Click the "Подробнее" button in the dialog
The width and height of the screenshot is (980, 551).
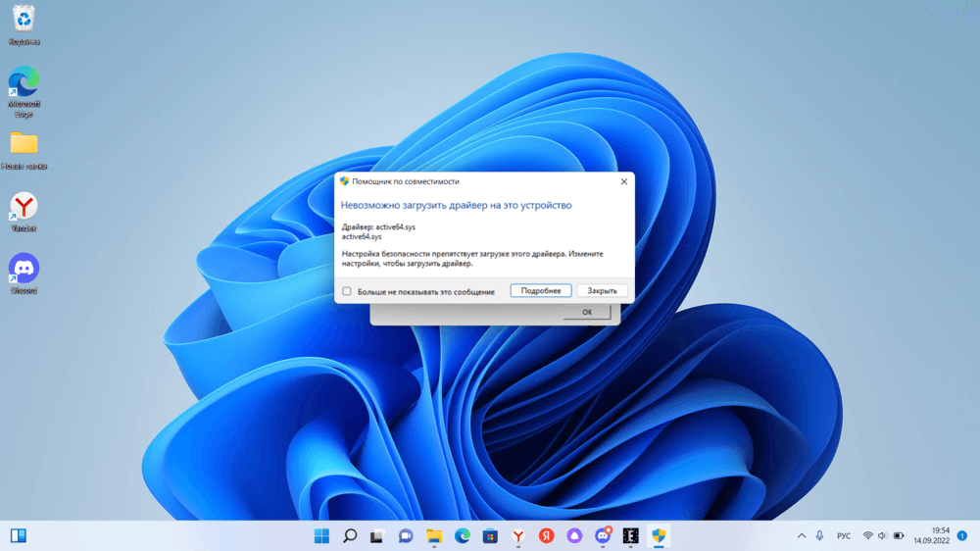540,291
